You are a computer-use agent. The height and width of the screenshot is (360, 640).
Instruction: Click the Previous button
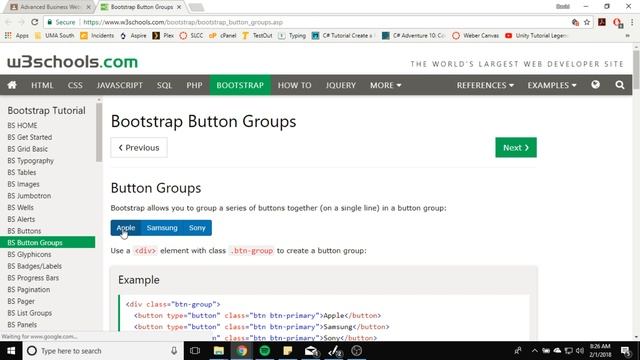click(139, 147)
